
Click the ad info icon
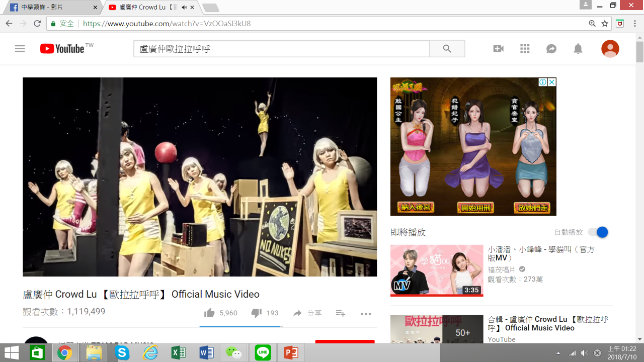tap(543, 82)
